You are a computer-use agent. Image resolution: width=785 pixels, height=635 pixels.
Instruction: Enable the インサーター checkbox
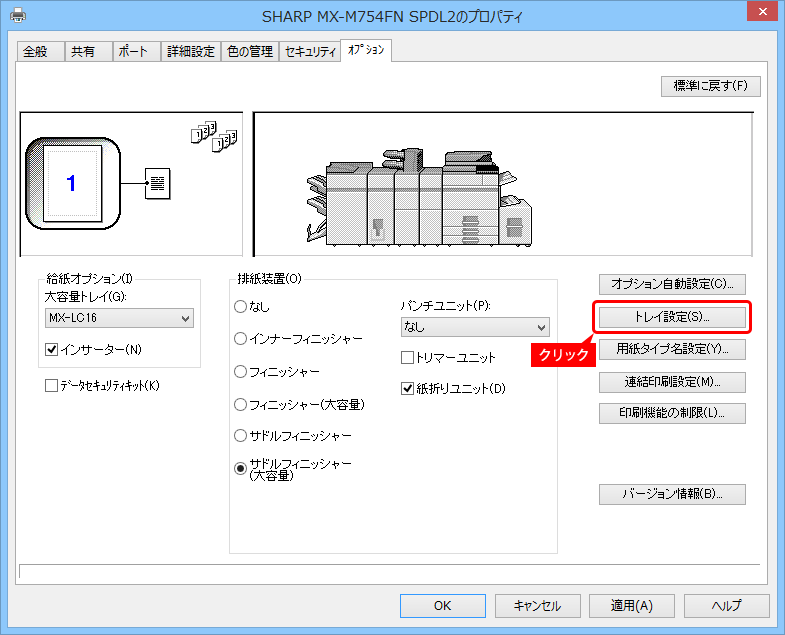pos(53,349)
